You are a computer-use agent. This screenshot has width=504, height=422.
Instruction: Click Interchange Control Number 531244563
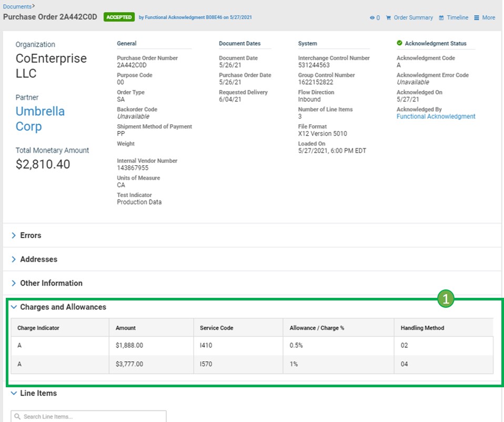point(314,65)
